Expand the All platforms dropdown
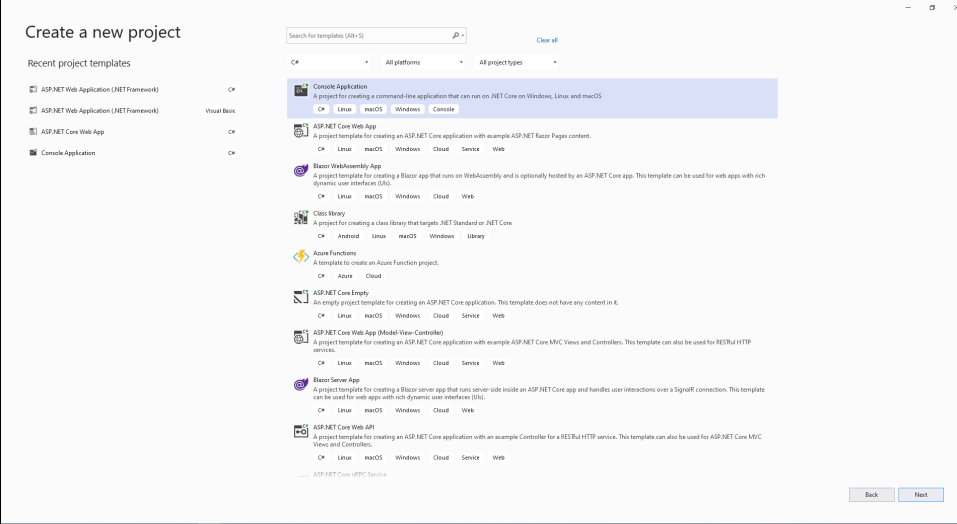The height and width of the screenshot is (524, 957). tap(422, 62)
